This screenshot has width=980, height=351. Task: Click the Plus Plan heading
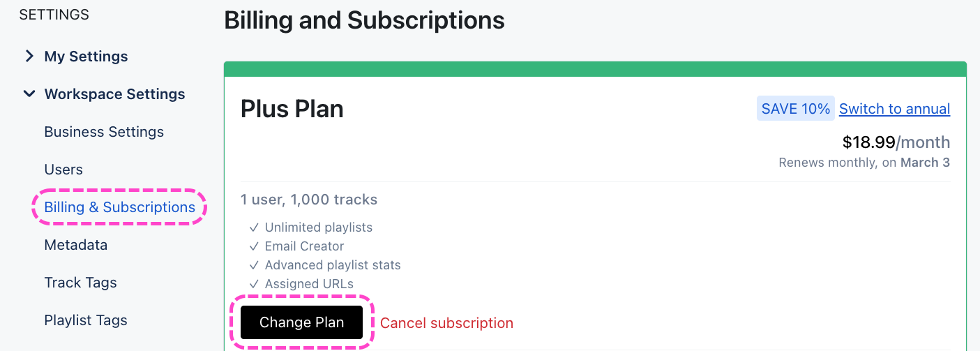(292, 109)
